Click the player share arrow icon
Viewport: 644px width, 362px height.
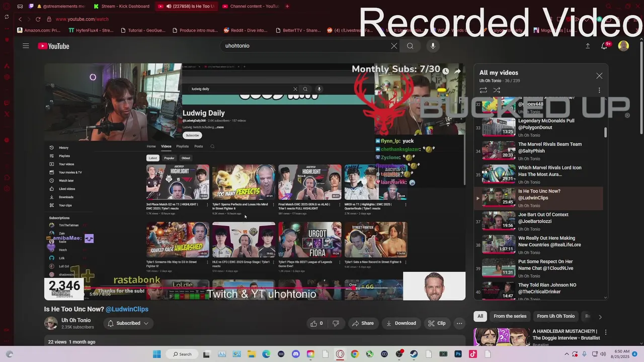[457, 71]
